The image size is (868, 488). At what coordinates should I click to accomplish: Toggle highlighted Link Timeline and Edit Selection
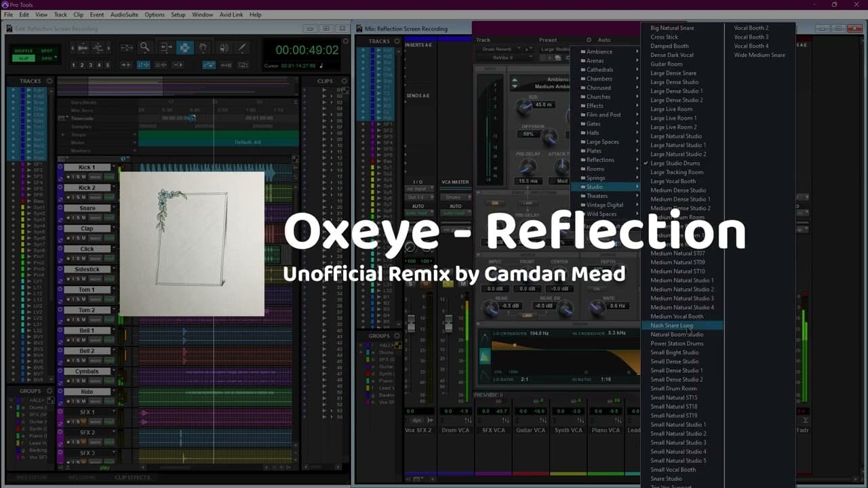[x=143, y=65]
